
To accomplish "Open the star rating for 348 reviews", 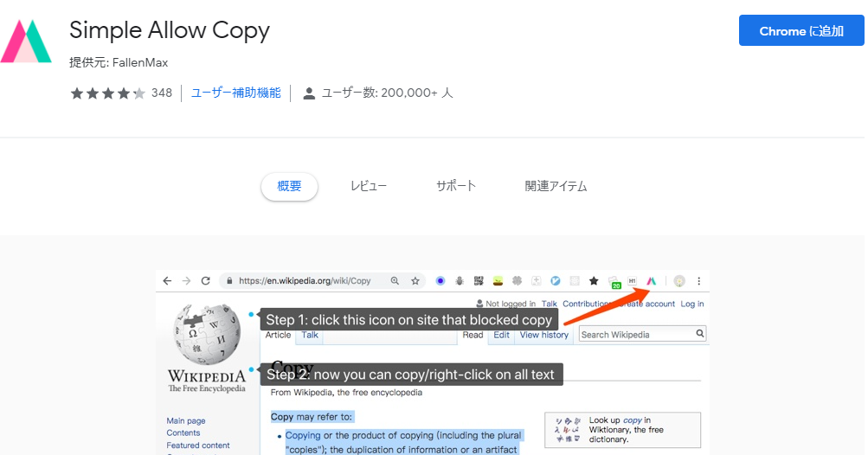I will 108,93.
